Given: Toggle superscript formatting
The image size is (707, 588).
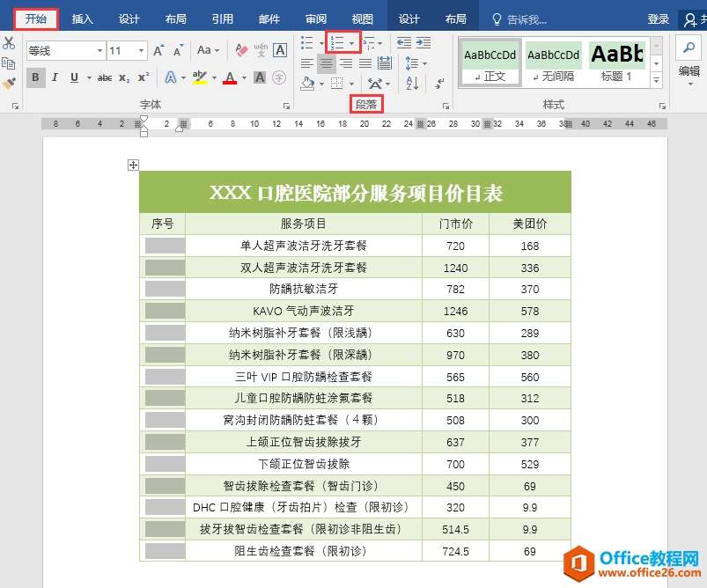Looking at the screenshot, I should (144, 77).
